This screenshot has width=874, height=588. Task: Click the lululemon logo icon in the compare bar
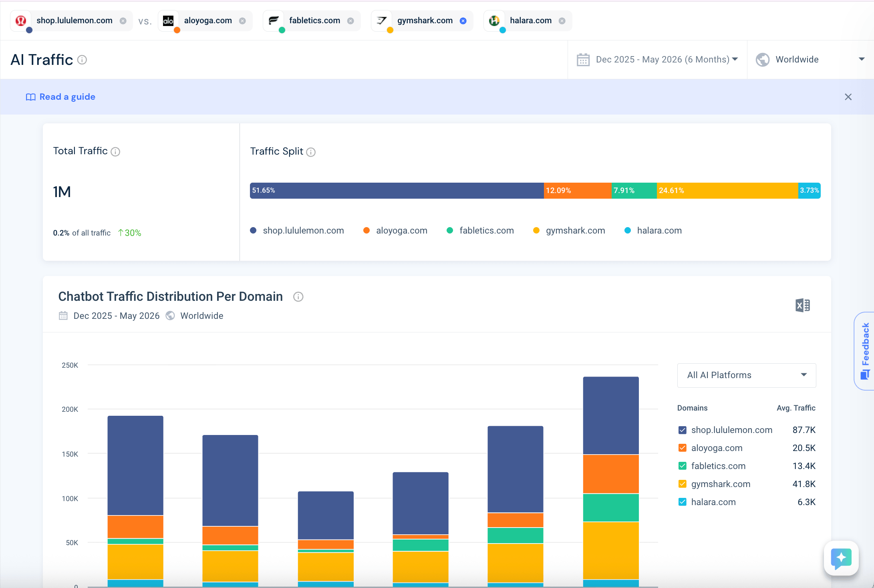tap(21, 20)
